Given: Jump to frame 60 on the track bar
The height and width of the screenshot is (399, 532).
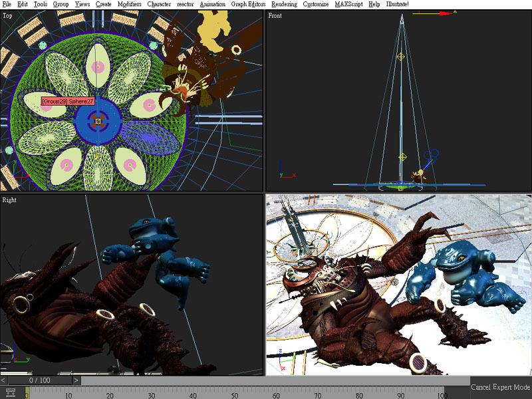Looking at the screenshot, I should point(276,395).
